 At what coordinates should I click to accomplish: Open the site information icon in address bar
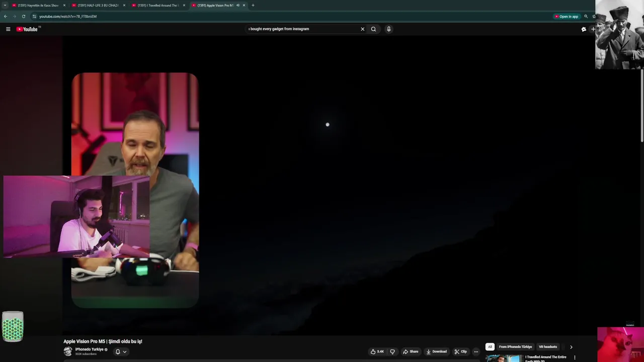click(x=34, y=16)
